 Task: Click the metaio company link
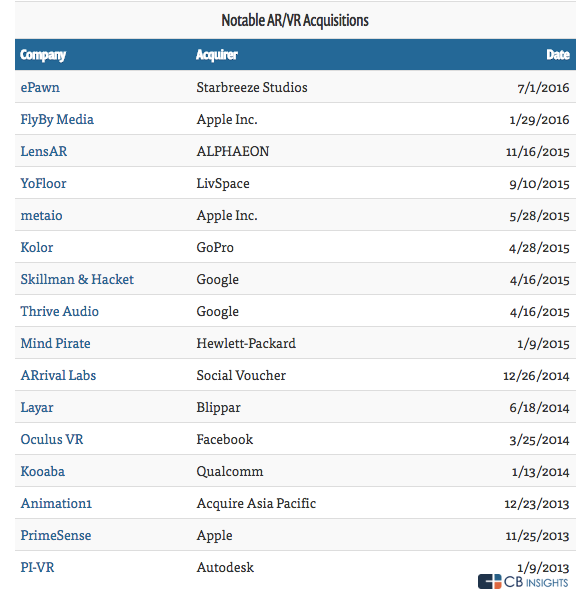pyautogui.click(x=41, y=216)
